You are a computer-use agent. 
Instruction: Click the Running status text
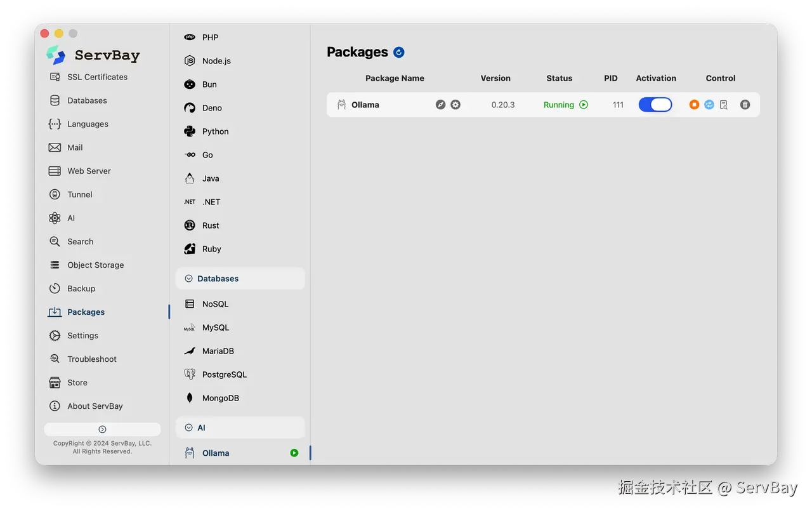click(x=559, y=105)
